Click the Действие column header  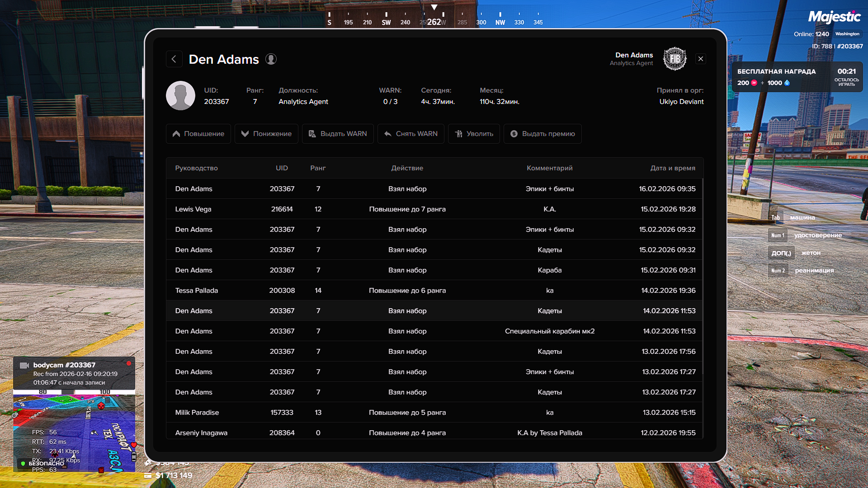(x=407, y=168)
